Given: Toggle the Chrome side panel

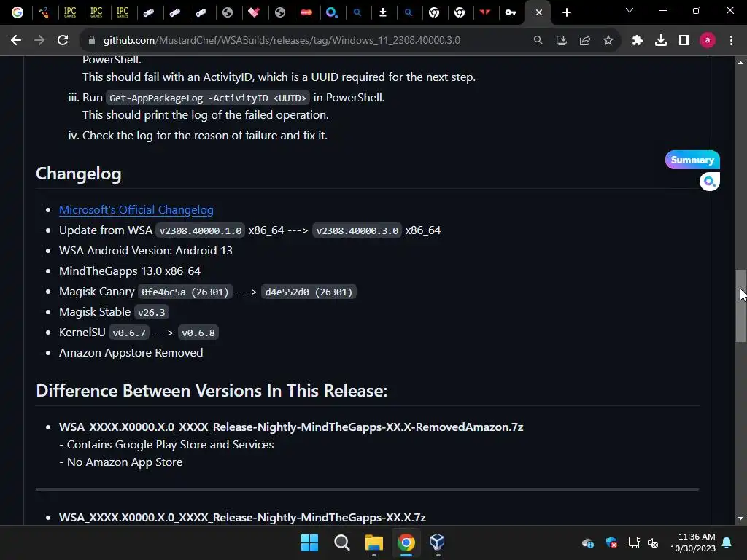Looking at the screenshot, I should pyautogui.click(x=684, y=41).
